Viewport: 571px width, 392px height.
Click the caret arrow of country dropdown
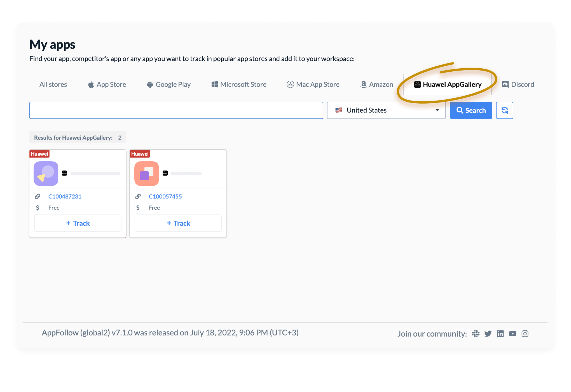(x=437, y=110)
